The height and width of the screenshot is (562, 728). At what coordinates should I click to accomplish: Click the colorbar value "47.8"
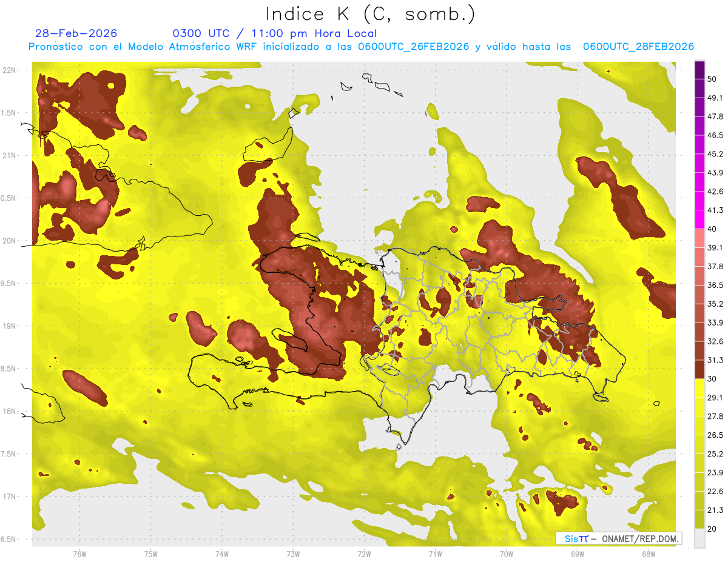coord(716,116)
